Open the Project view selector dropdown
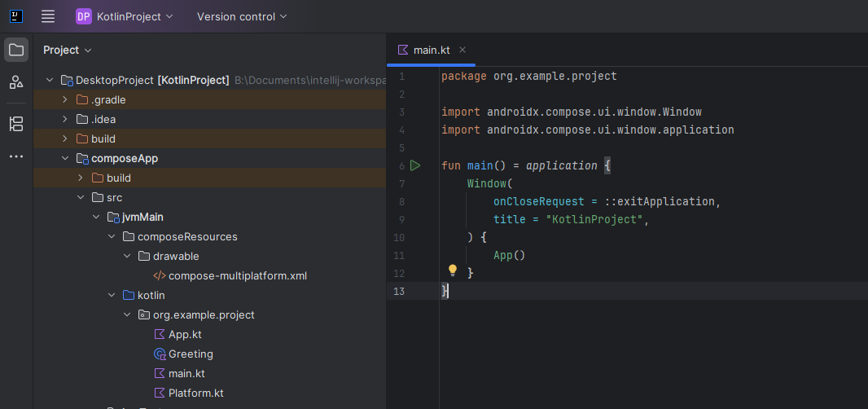 [68, 50]
